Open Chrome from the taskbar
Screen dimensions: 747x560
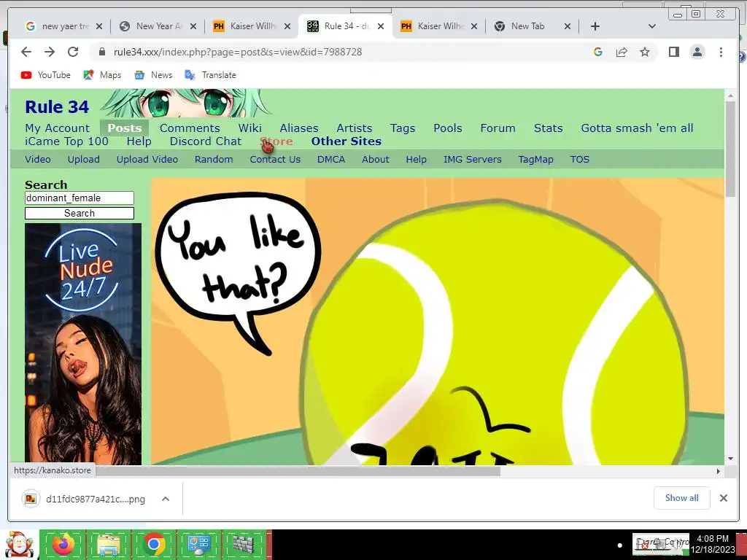[x=153, y=544]
